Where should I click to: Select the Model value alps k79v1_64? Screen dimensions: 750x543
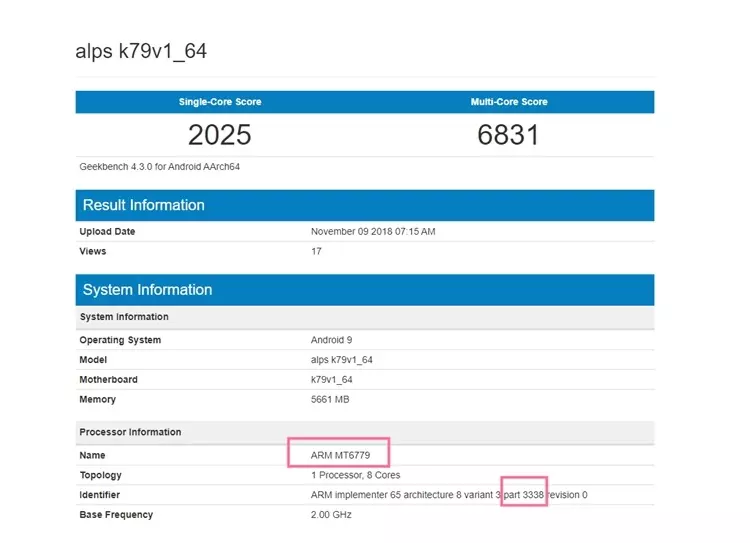tap(342, 360)
